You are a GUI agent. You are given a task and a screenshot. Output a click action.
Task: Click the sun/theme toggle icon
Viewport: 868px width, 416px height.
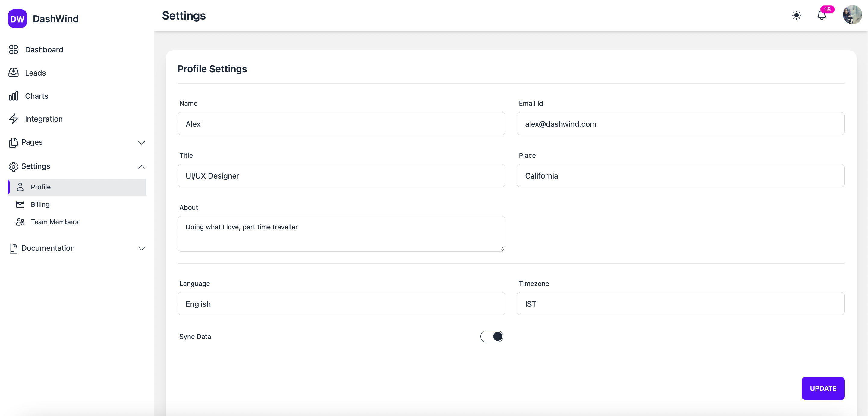click(x=796, y=15)
